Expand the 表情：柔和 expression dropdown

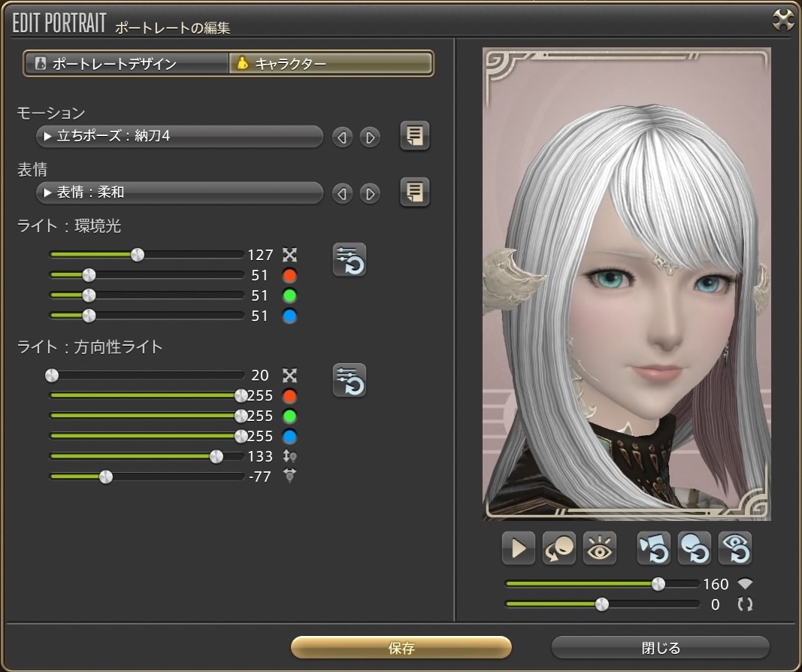(179, 193)
